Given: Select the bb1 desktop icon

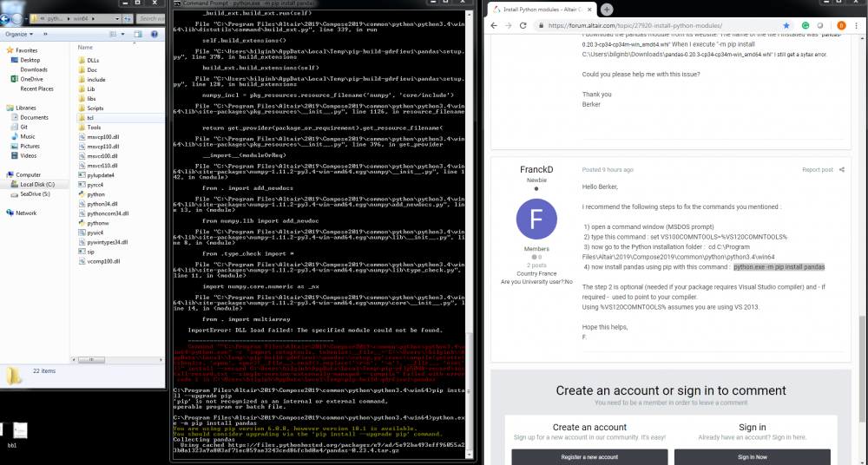Looking at the screenshot, I should click(x=13, y=435).
